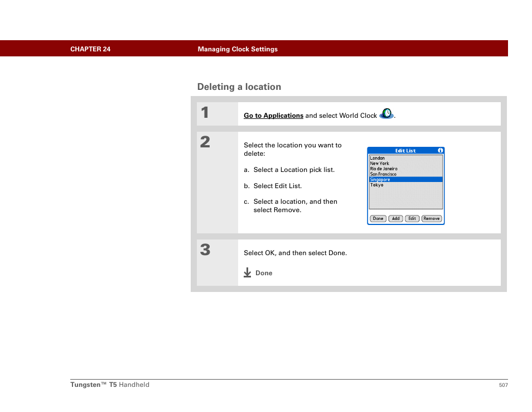Select Rio de Janeiro in the list
532x412 pixels.
(406, 169)
